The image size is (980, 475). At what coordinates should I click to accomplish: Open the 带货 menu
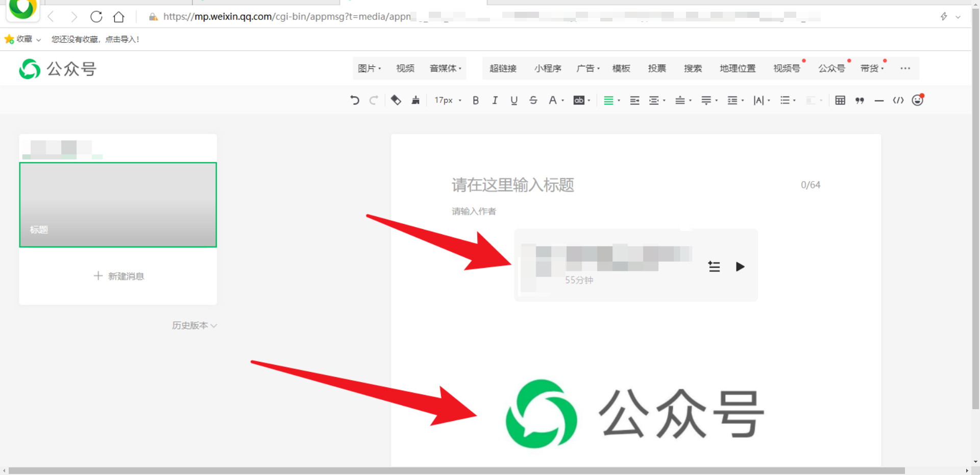click(x=872, y=68)
